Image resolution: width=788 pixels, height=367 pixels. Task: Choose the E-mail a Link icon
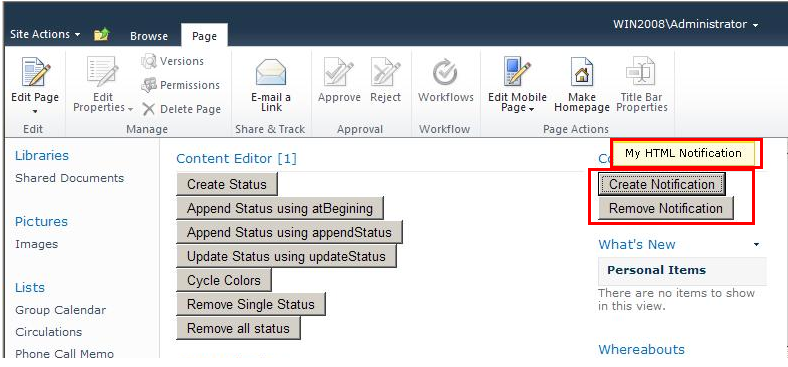coord(271,73)
